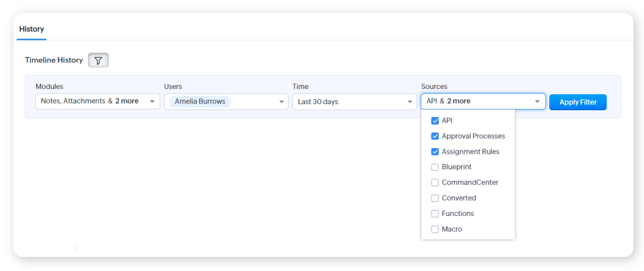Check the Converted source checkbox

tap(435, 198)
